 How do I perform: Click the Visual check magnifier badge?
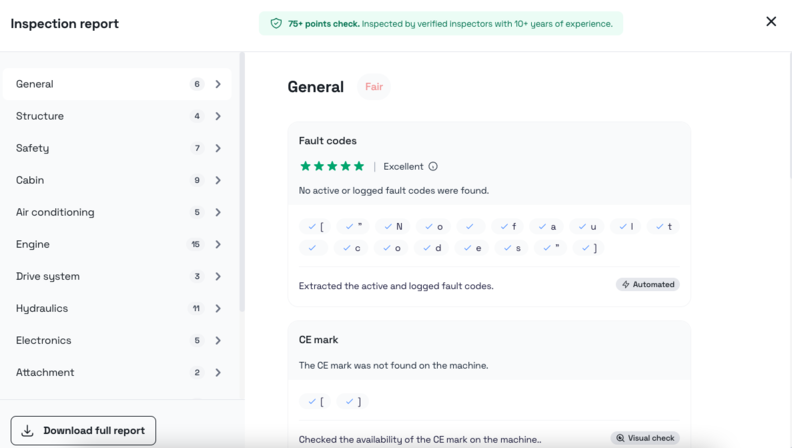click(645, 438)
